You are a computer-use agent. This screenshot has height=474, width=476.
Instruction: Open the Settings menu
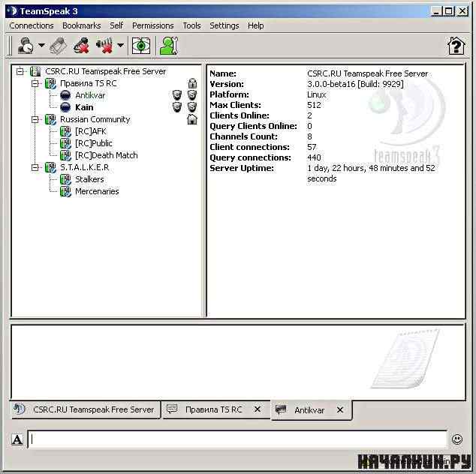pos(224,25)
